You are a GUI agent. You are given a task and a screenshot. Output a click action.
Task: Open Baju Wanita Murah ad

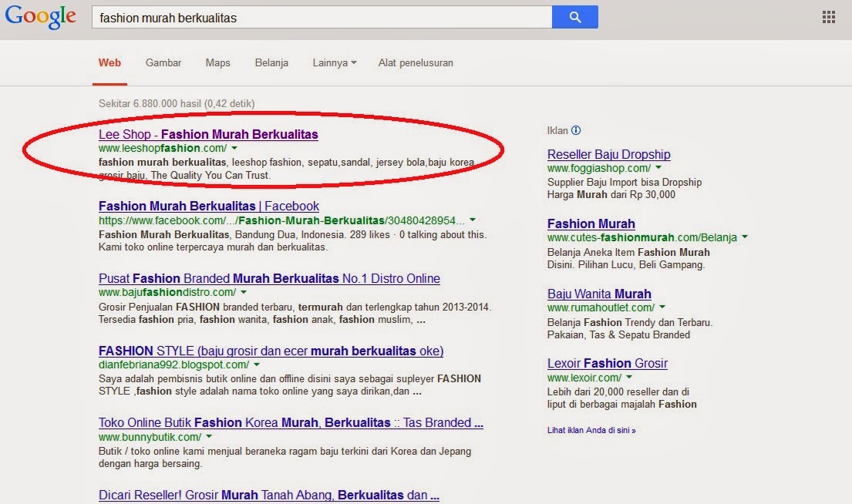(x=599, y=294)
